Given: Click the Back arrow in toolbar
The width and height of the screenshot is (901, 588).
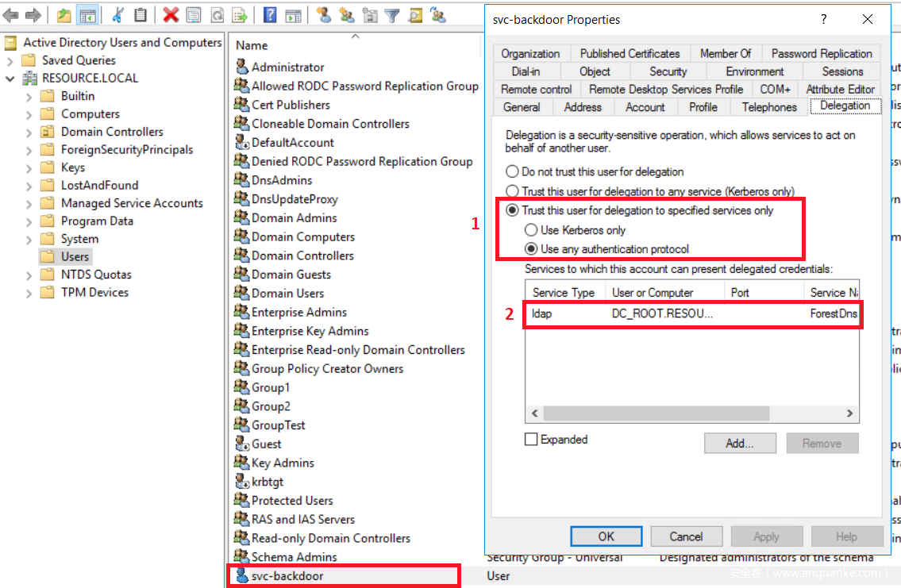Looking at the screenshot, I should point(10,15).
